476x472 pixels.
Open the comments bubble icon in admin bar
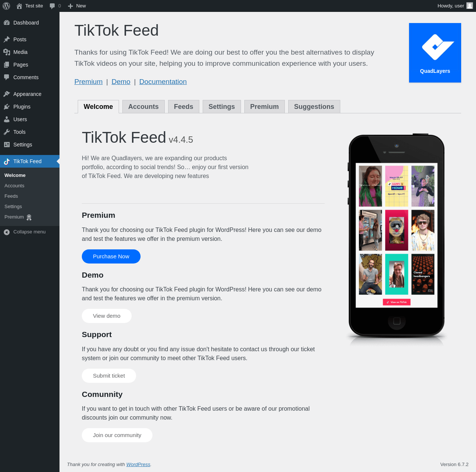[52, 6]
